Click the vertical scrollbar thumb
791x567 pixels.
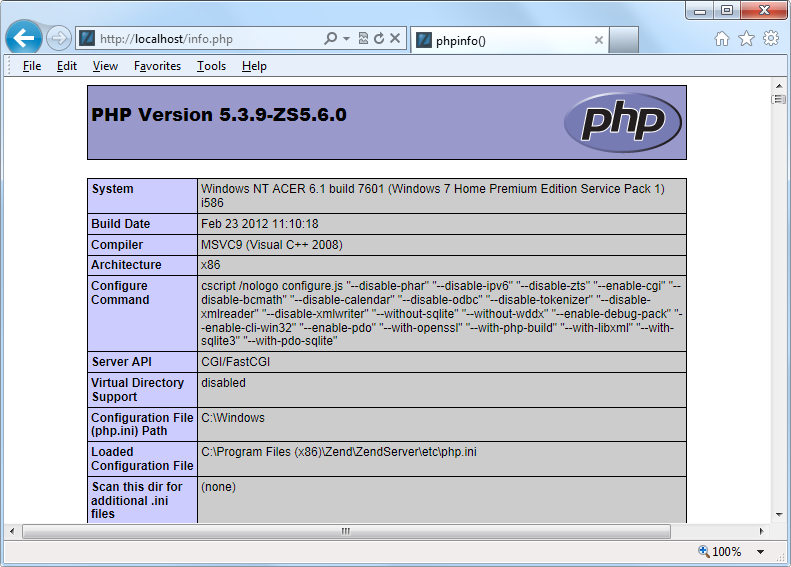click(779, 99)
